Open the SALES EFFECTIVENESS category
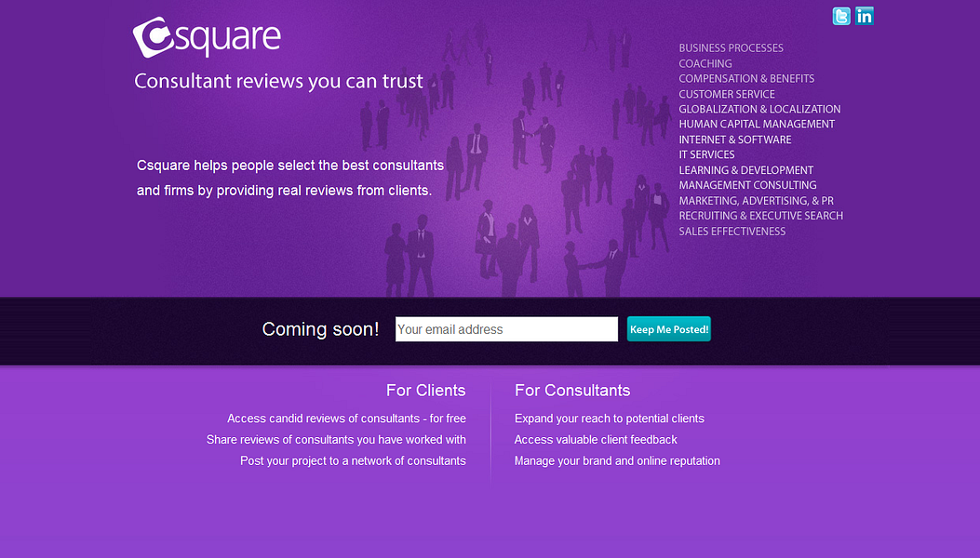This screenshot has width=980, height=558. tap(731, 231)
